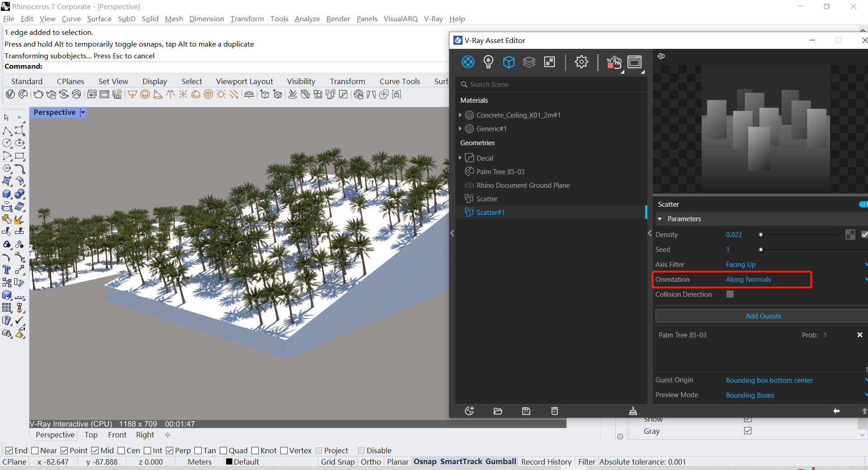The height and width of the screenshot is (470, 868).
Task: Click the V-Ray infinite plane toolbar icon
Action: pos(249,94)
